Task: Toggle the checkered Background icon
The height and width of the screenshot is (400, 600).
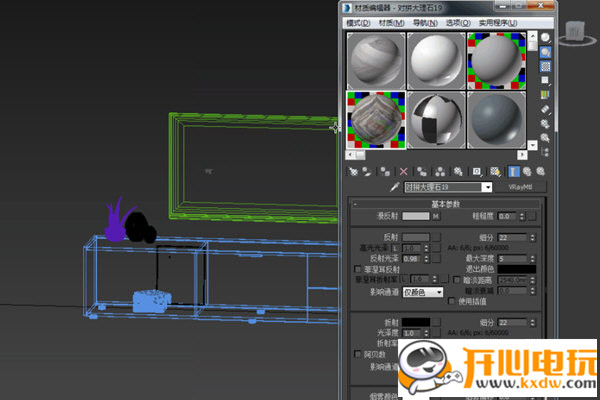Action: tap(545, 66)
